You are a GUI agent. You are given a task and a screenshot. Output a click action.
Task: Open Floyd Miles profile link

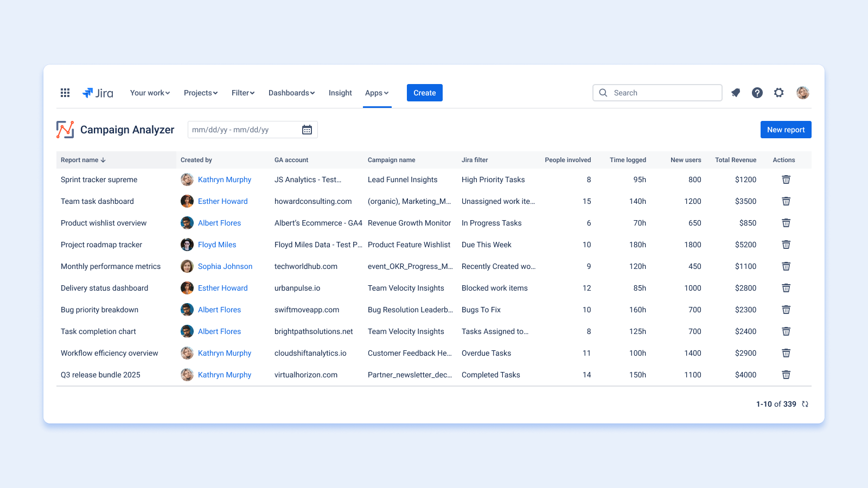point(217,245)
